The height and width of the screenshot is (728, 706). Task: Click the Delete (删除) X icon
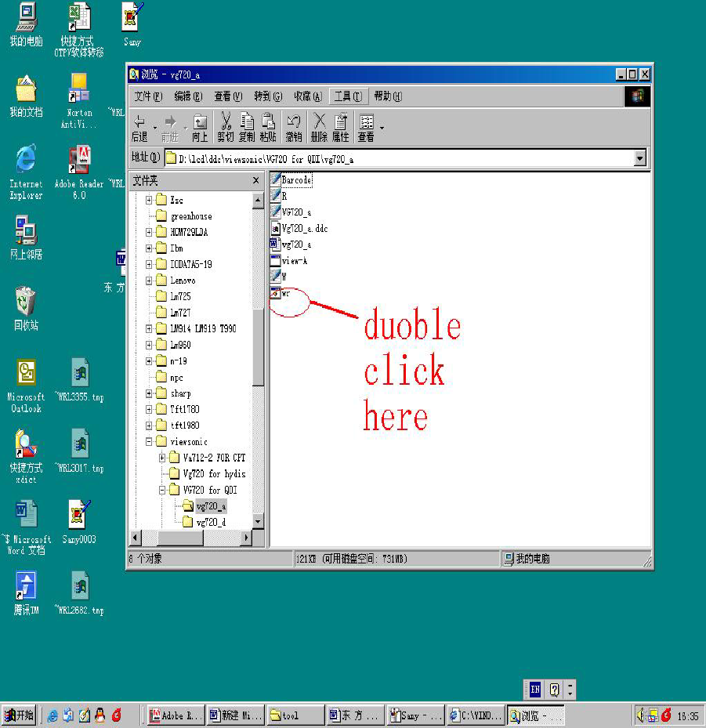(319, 127)
